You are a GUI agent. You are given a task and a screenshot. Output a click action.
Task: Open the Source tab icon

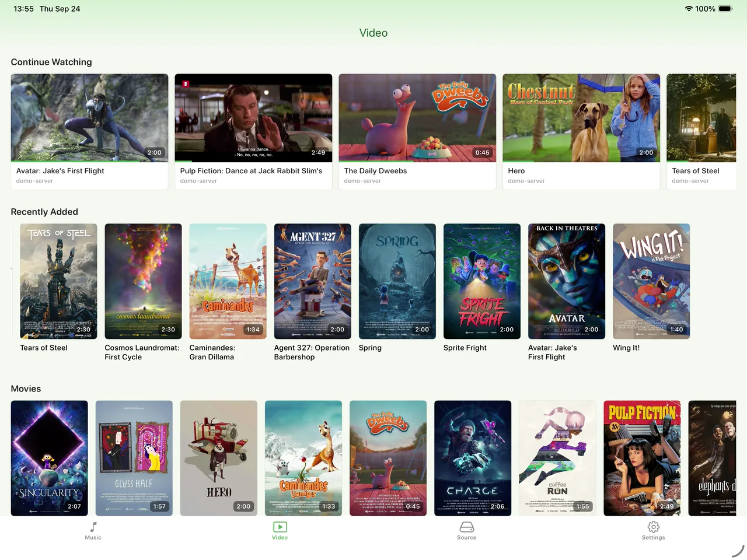point(466,527)
